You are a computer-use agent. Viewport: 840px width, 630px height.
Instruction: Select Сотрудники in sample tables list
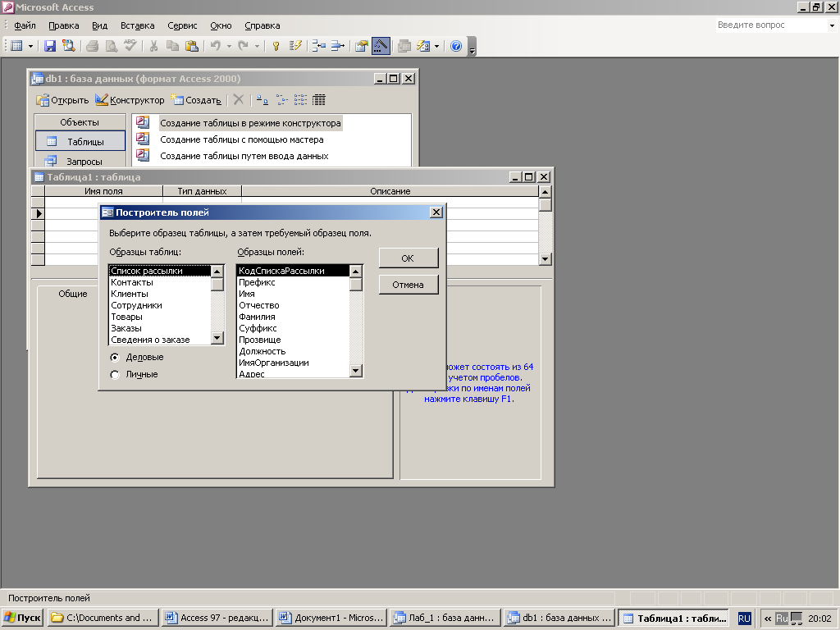click(x=160, y=305)
